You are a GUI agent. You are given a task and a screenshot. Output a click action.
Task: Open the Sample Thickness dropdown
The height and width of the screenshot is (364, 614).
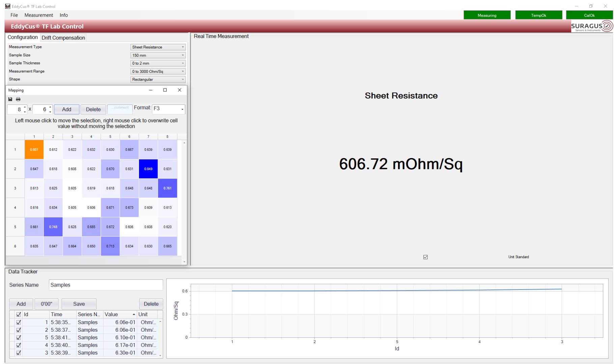pyautogui.click(x=158, y=63)
